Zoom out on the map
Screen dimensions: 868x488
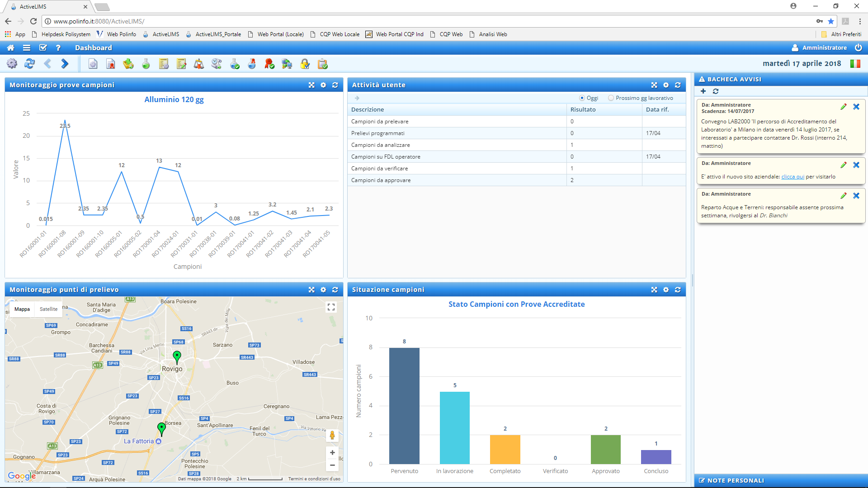[332, 465]
